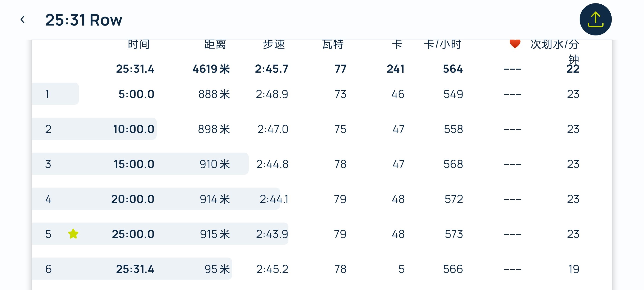Open the share/upload button
This screenshot has height=290, width=644.
(595, 19)
